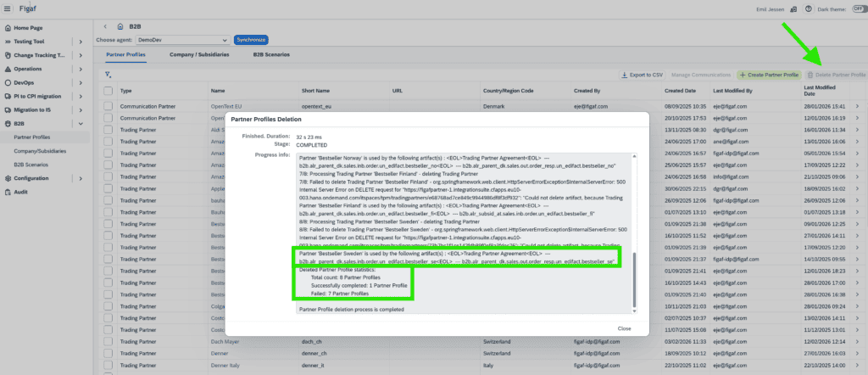Expand the Migration to IS arrow

(x=81, y=110)
